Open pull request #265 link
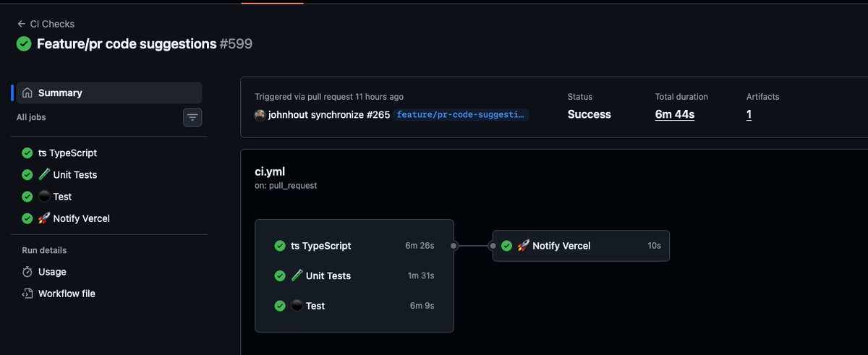The image size is (868, 355). point(378,115)
